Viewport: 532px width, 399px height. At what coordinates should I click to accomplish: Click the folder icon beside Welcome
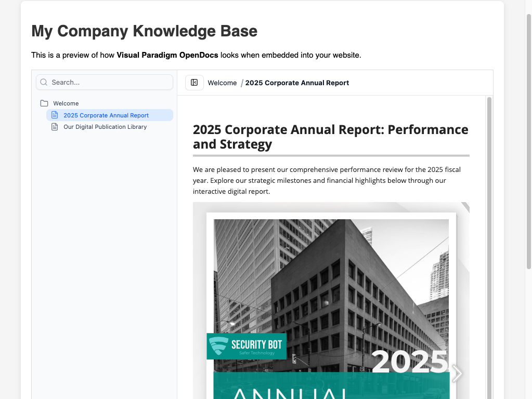[x=45, y=103]
